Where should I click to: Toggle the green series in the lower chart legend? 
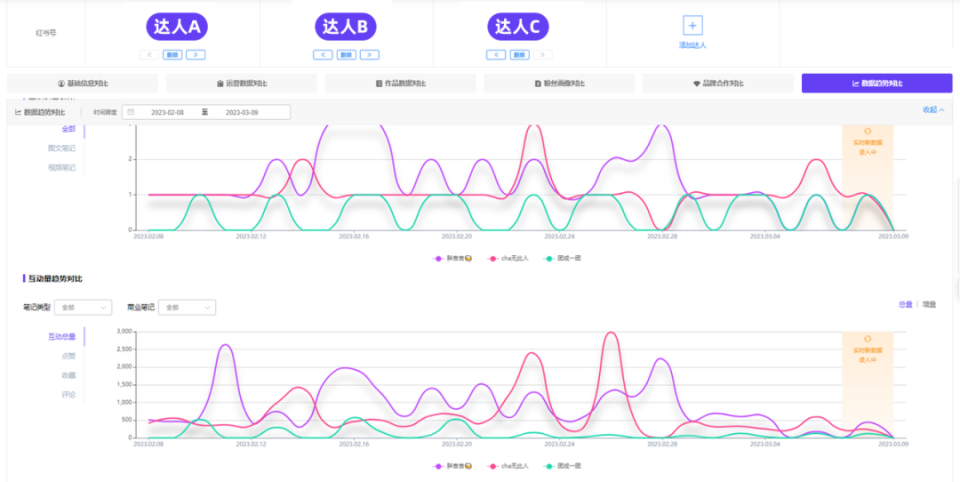pos(562,466)
